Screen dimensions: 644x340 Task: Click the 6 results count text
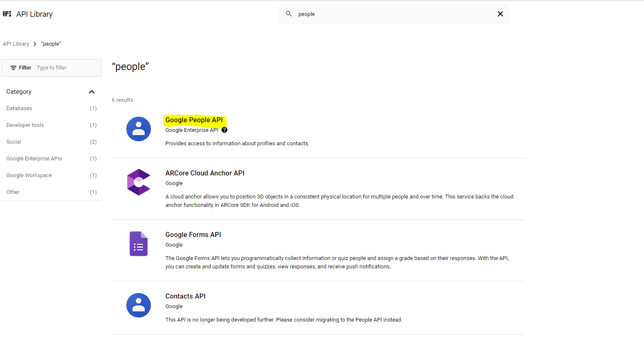[x=122, y=100]
